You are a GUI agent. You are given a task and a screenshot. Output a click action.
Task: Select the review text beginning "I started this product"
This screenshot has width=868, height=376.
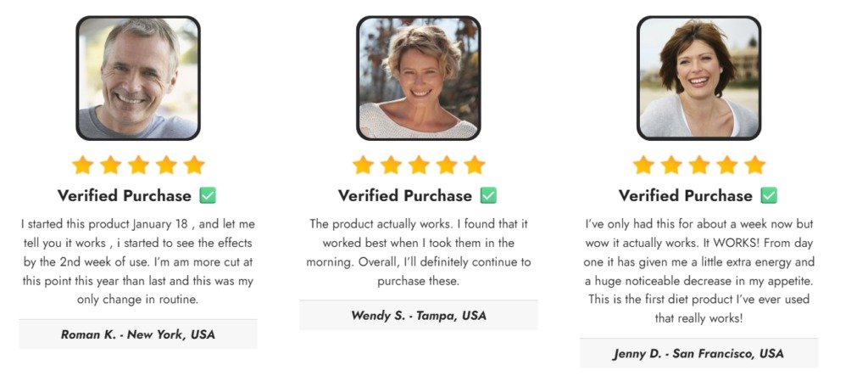coord(138,261)
